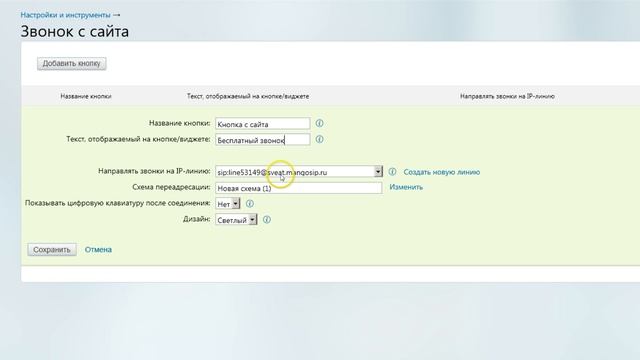This screenshot has width=640, height=360.
Task: Show info for button/widget text field
Action: [x=320, y=140]
